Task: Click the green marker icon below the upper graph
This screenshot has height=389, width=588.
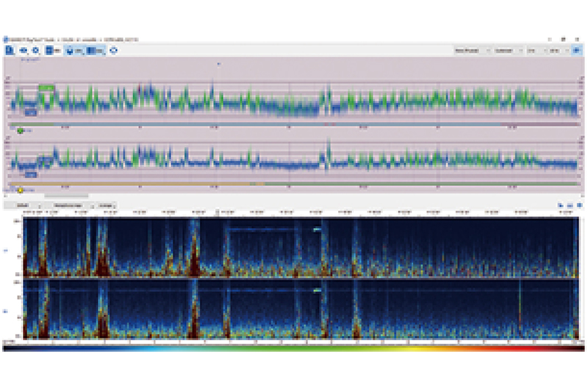Action: pyautogui.click(x=20, y=130)
